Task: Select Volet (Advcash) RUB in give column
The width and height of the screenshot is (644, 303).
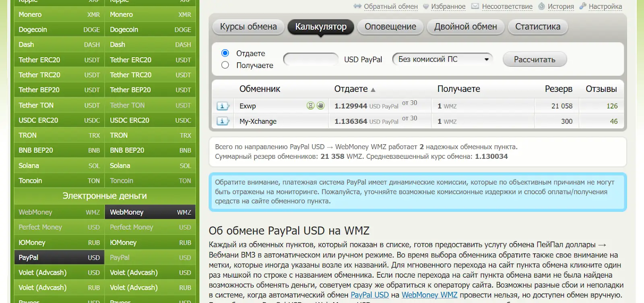Action: [x=59, y=288]
